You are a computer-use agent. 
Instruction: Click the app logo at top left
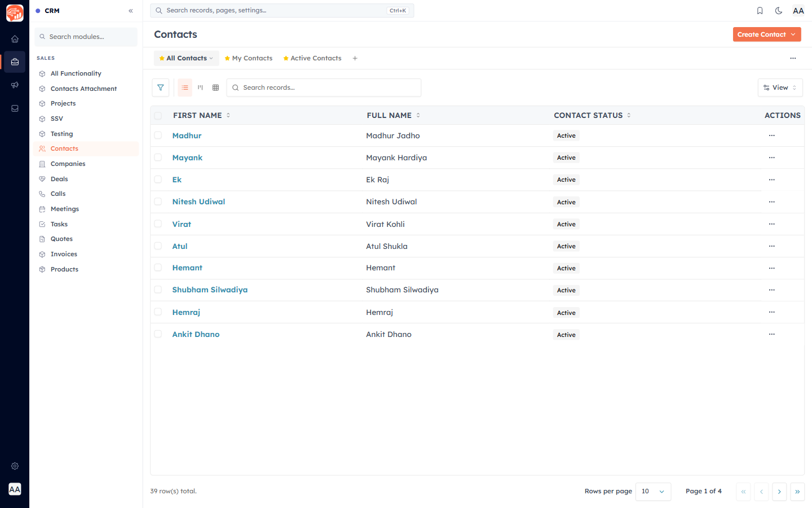(15, 12)
